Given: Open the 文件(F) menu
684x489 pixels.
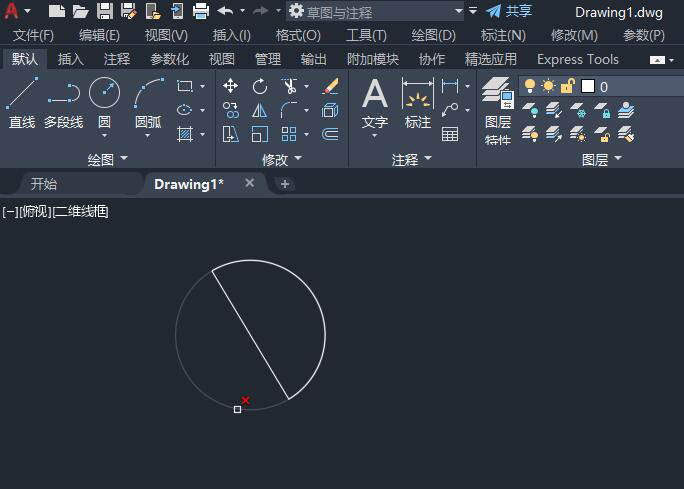Looking at the screenshot, I should [33, 35].
